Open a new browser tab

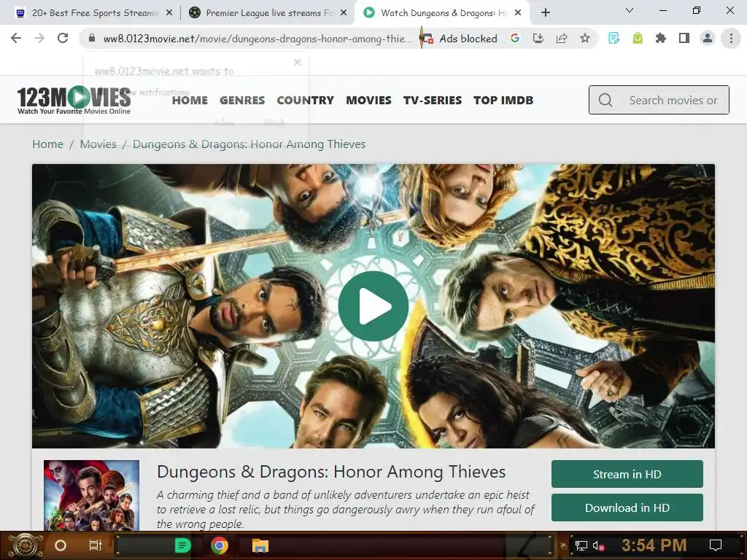point(546,13)
